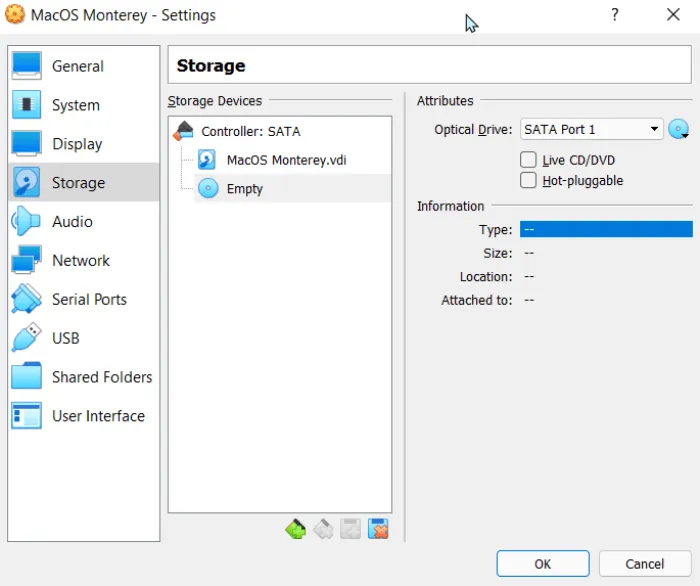The height and width of the screenshot is (586, 700).
Task: Open the USB settings section
Action: click(x=65, y=339)
